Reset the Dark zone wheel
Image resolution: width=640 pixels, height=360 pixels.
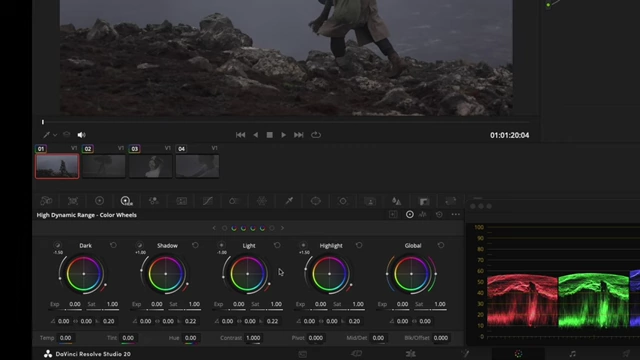coord(113,245)
